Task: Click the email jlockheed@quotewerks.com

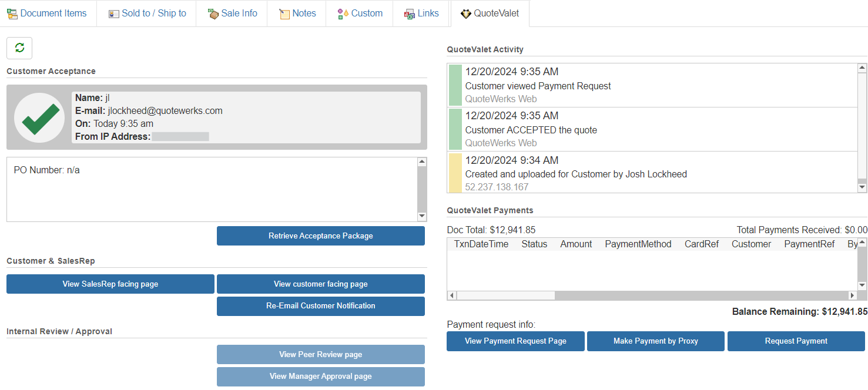Action: click(165, 111)
